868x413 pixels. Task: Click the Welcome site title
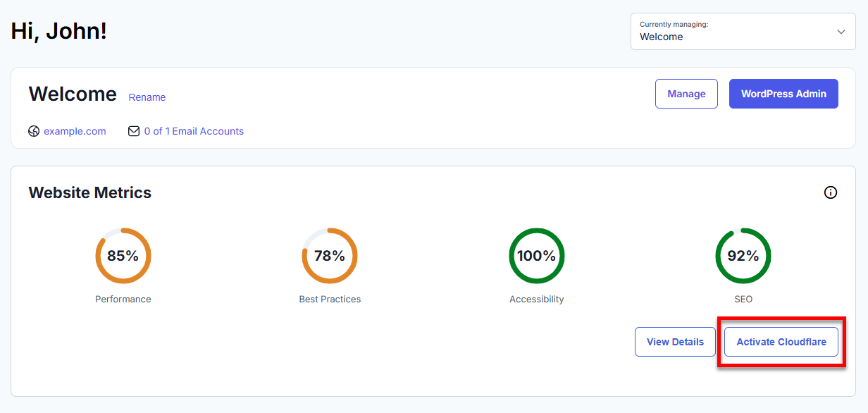point(73,94)
